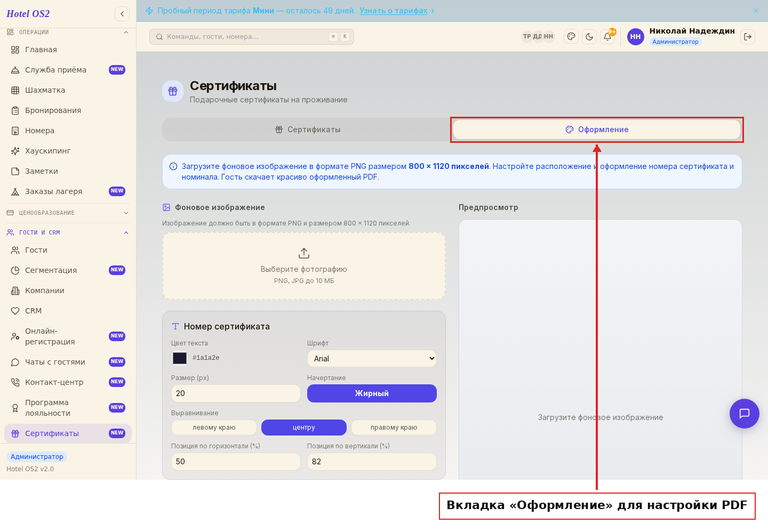Image resolution: width=768 pixels, height=532 pixels.
Task: Dismiss the trial period banner
Action: (x=756, y=11)
